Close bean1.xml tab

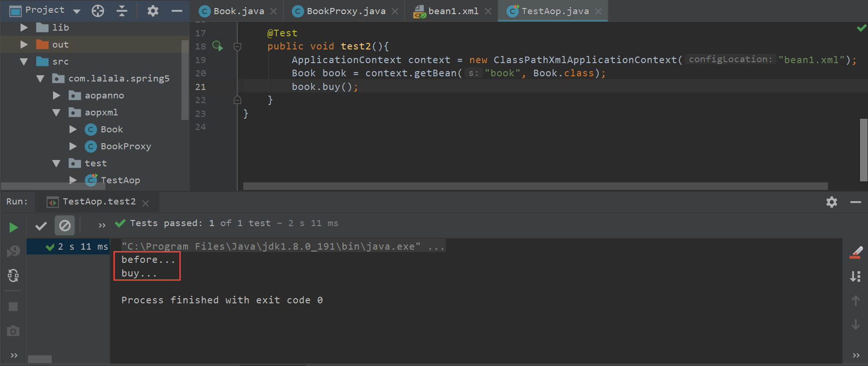coord(488,11)
